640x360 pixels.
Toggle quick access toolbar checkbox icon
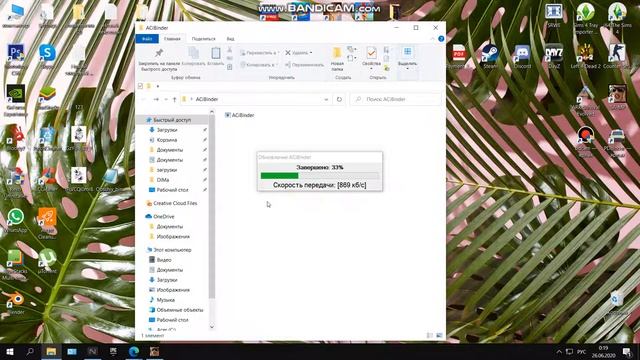140,86
